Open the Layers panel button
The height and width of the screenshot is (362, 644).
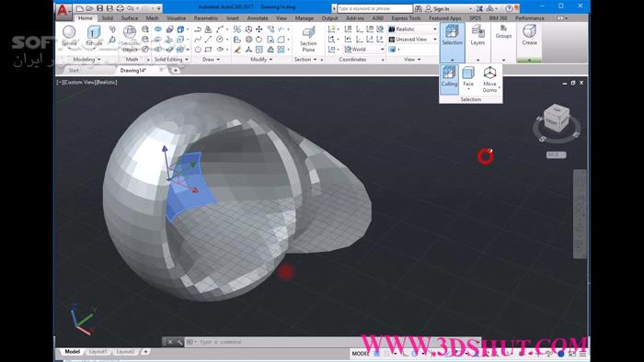477,35
